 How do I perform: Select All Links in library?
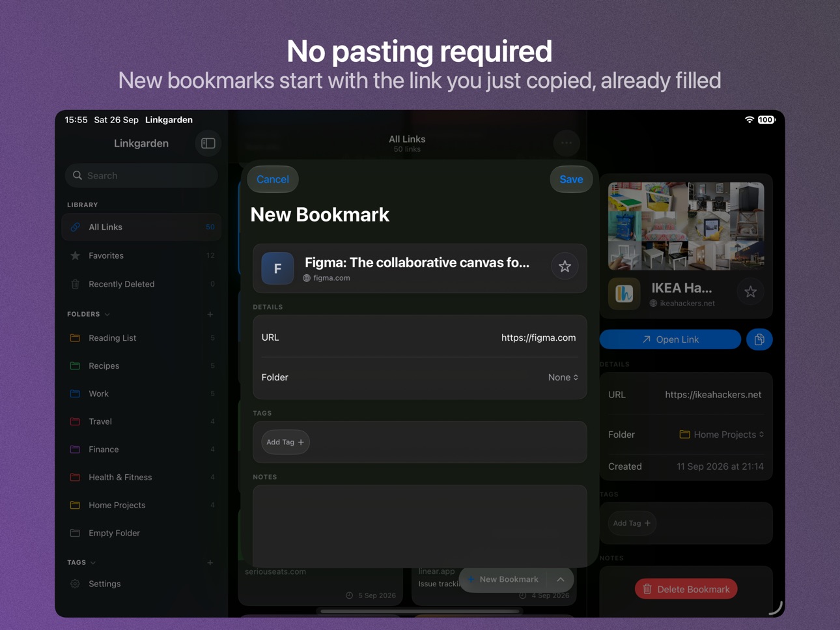[141, 227]
